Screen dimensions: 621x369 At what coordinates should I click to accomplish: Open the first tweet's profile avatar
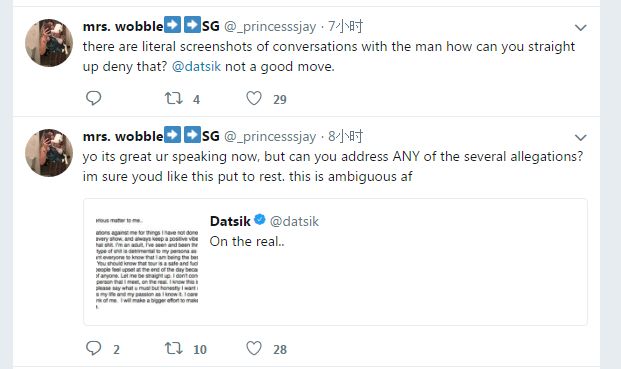coord(49,43)
